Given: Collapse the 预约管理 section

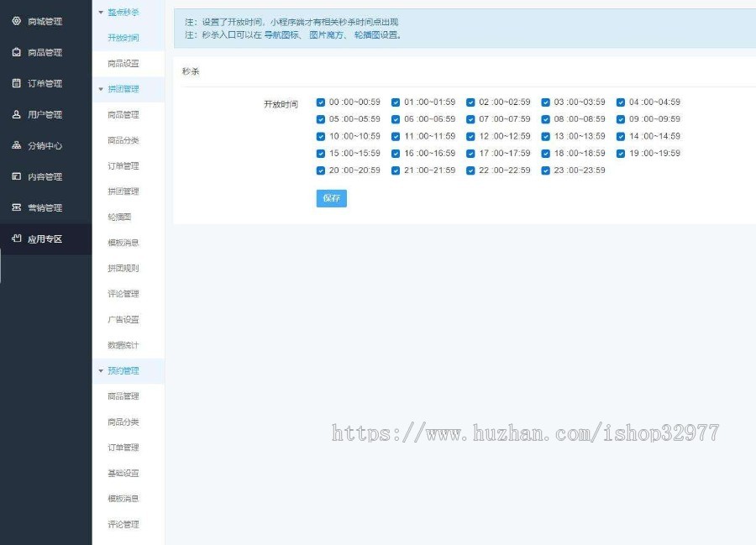Looking at the screenshot, I should (x=124, y=370).
